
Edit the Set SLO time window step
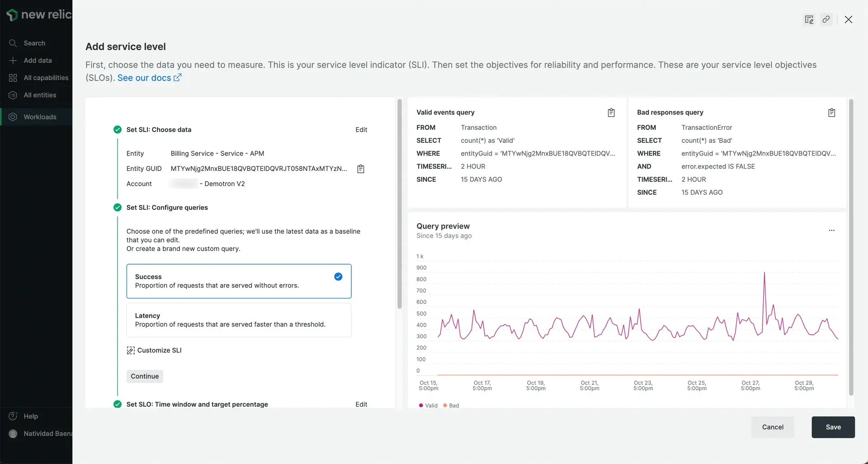(361, 404)
